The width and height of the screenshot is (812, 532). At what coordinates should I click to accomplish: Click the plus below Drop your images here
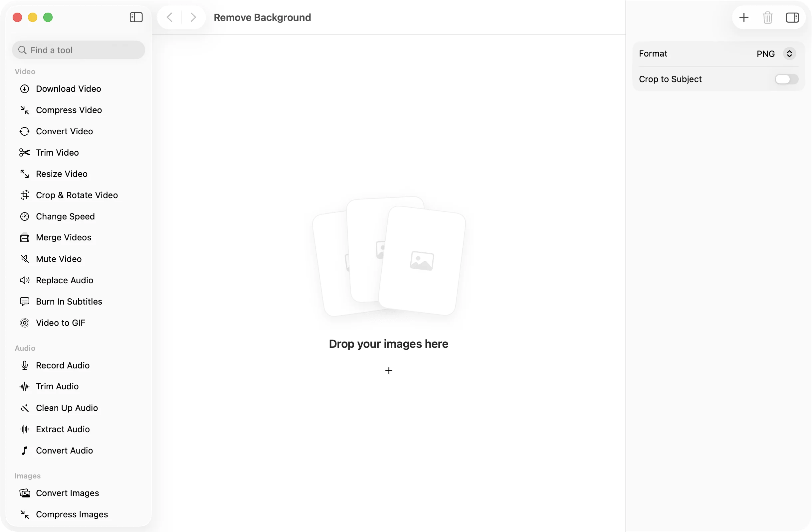pos(389,370)
